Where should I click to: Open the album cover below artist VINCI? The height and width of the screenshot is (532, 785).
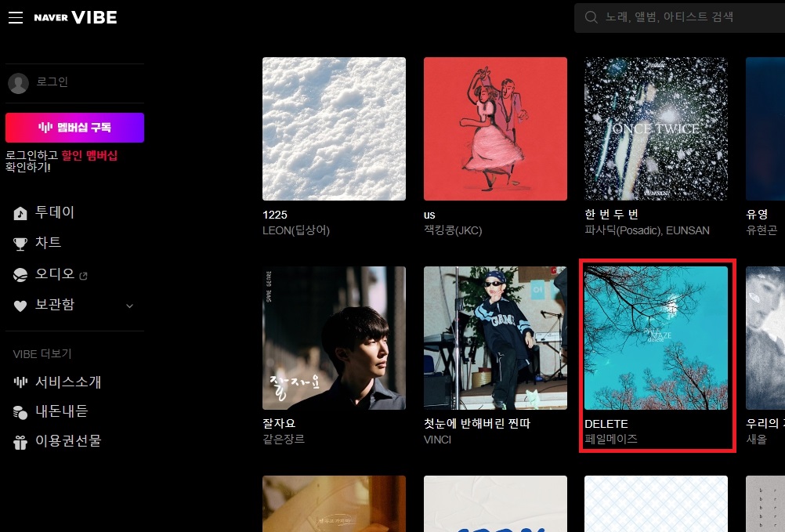click(x=495, y=504)
